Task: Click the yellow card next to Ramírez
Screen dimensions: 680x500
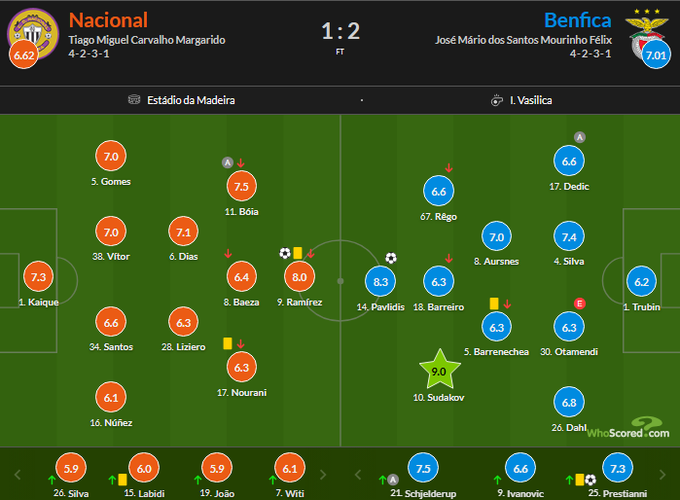Action: (x=297, y=254)
